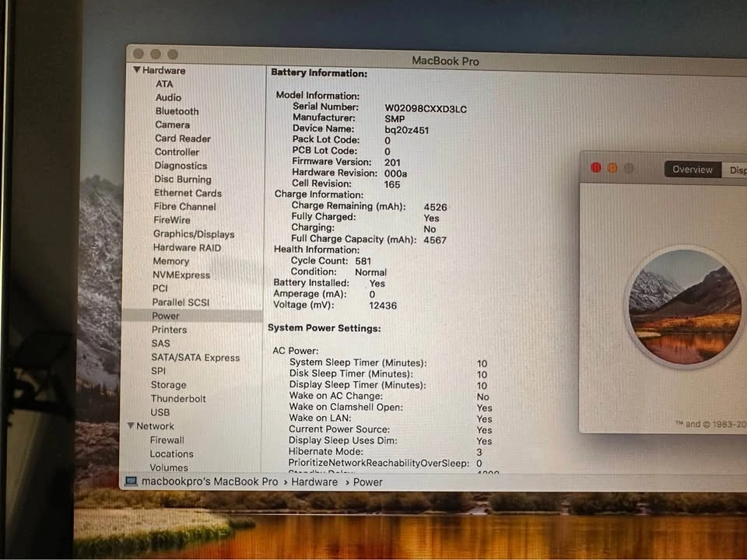Collapse the Network section triangle
The height and width of the screenshot is (560, 747).
coord(131,425)
